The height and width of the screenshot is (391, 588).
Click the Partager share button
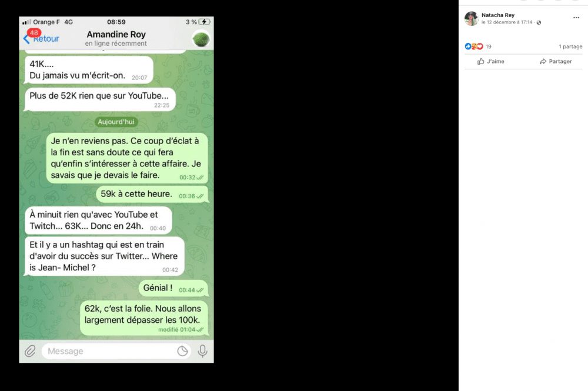click(x=556, y=62)
